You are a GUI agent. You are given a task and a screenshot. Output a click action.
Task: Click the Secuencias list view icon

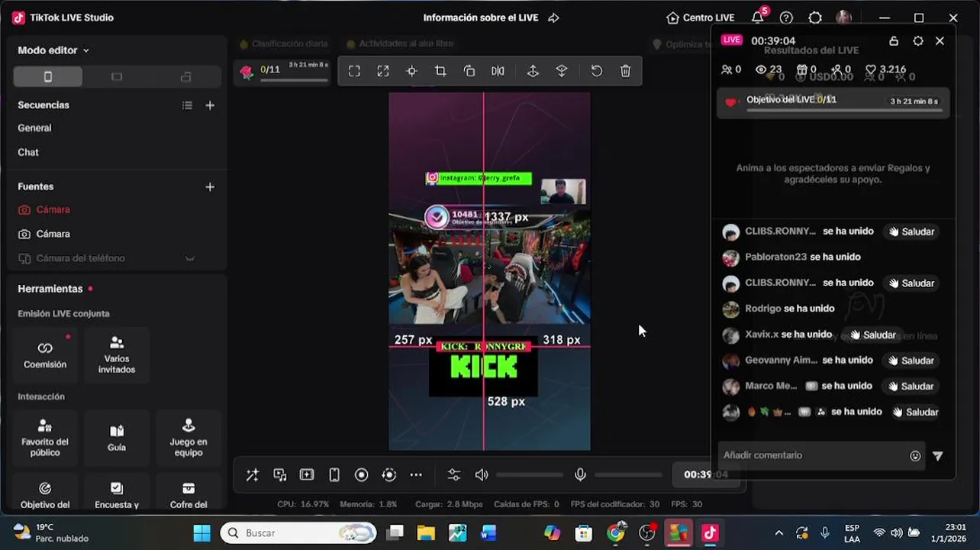[x=187, y=105]
